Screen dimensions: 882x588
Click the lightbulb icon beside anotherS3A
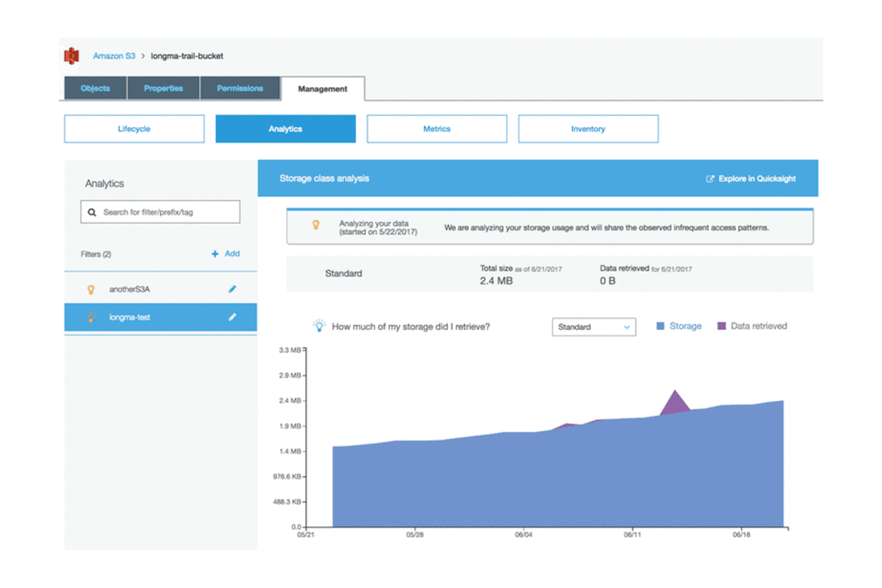91,290
